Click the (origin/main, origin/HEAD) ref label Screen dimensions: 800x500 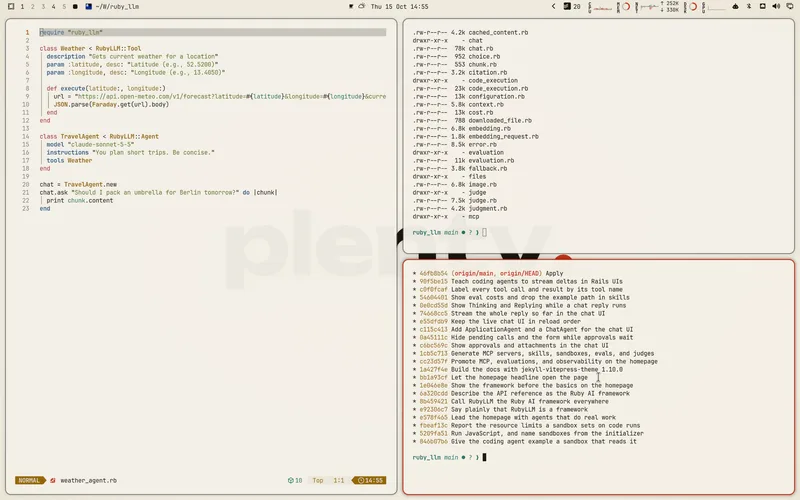pos(496,273)
